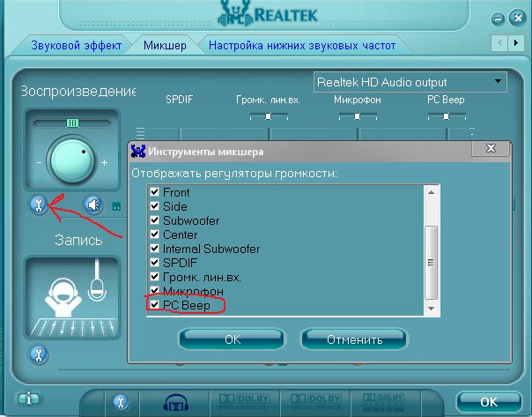This screenshot has width=532, height=417.
Task: Open the Realtek HD Audio output dropdown
Action: (410, 82)
